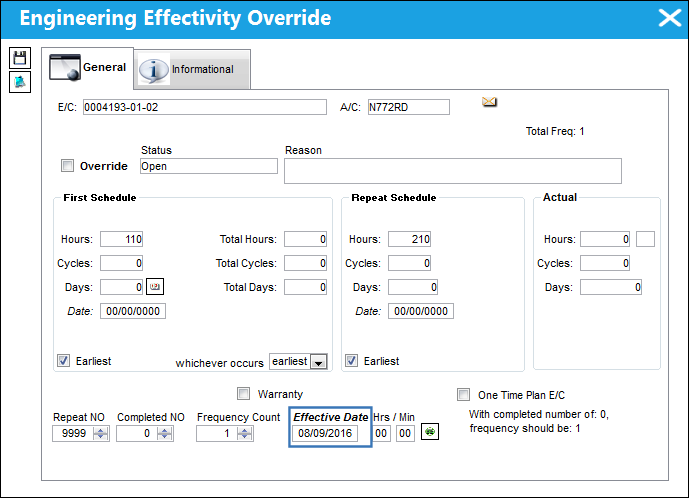Click Repeat Schedule Hours field 210

point(409,239)
